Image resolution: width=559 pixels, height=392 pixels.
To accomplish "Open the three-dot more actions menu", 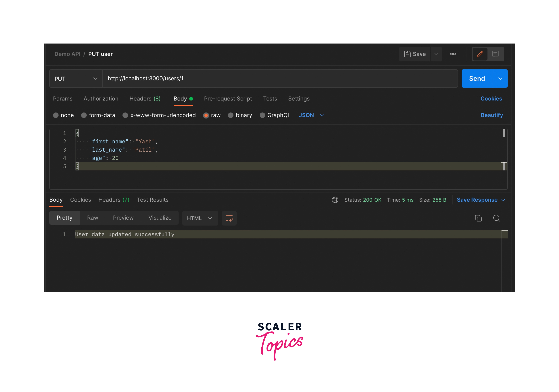I will pyautogui.click(x=453, y=54).
